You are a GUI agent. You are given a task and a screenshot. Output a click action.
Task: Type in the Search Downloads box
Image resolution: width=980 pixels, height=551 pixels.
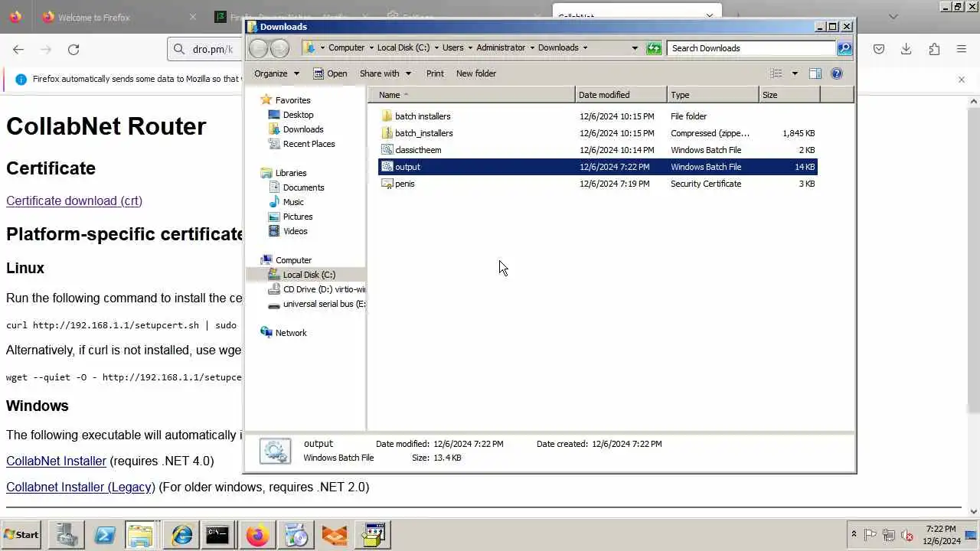pyautogui.click(x=752, y=48)
